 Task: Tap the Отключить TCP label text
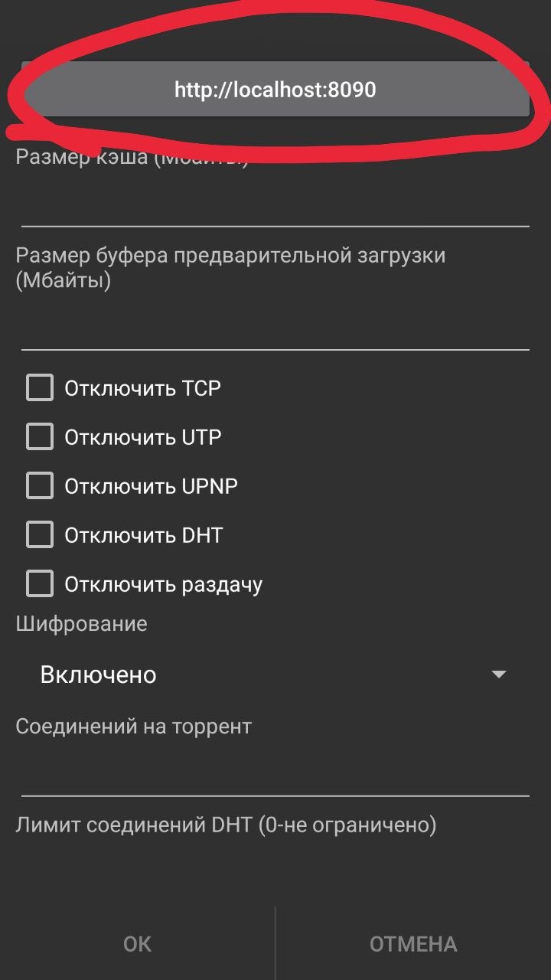coord(142,389)
